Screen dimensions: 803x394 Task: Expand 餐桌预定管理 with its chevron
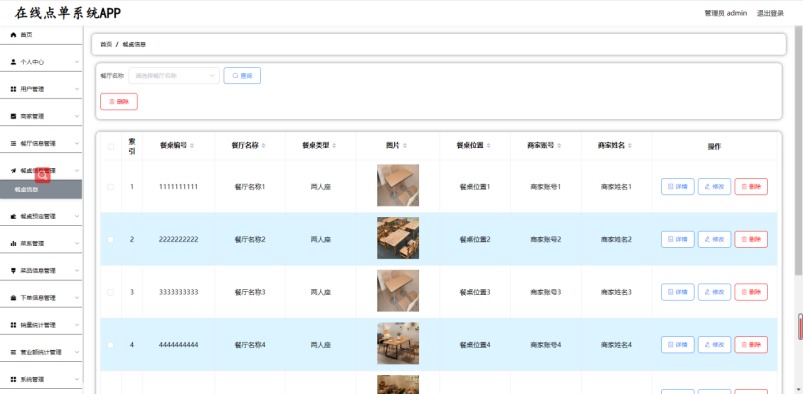[x=77, y=216]
